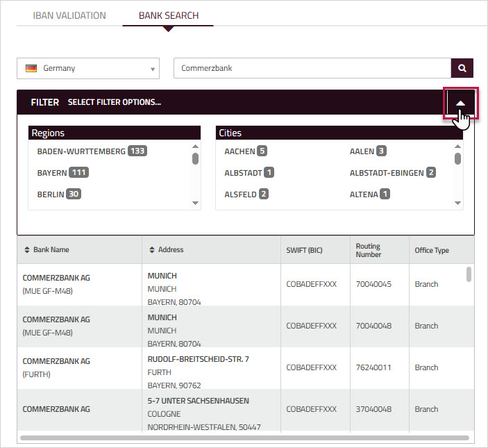Click Regions list scroll down arrow
The height and width of the screenshot is (448, 488).
(196, 203)
